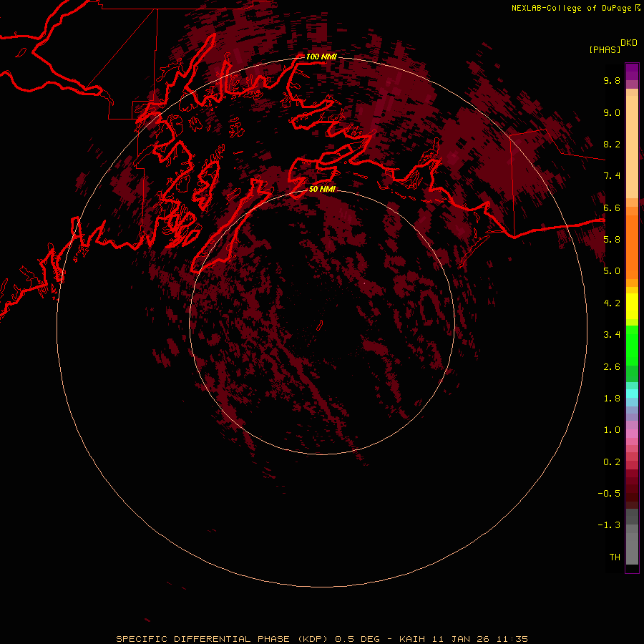Click the pink segment of the color bar
Screen dimensions: 644x644
[x=632, y=434]
